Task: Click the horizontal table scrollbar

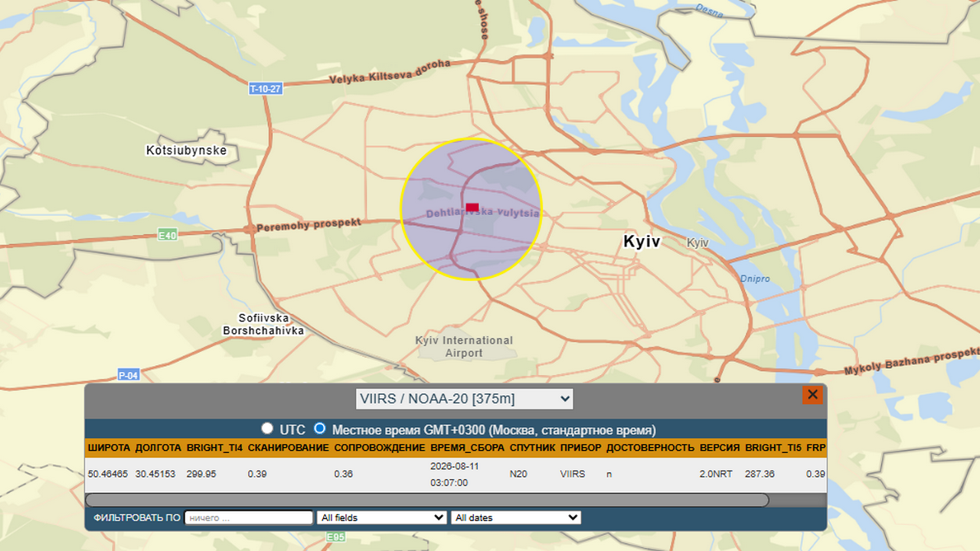Action: (426, 500)
